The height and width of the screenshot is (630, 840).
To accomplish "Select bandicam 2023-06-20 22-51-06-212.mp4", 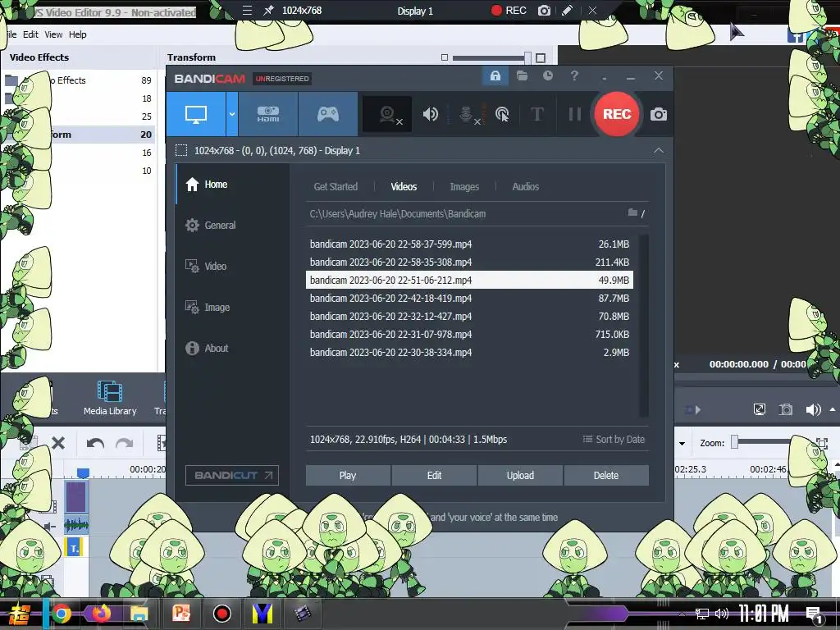I will (469, 281).
